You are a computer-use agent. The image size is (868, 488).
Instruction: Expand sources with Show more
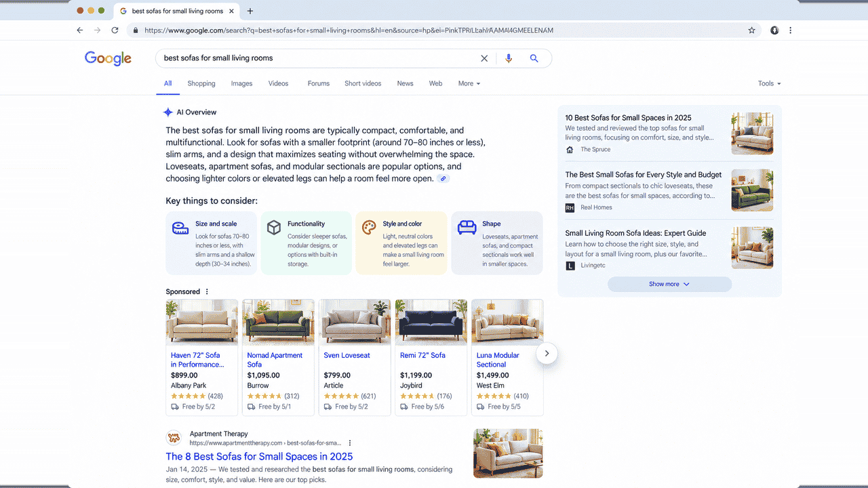(669, 284)
